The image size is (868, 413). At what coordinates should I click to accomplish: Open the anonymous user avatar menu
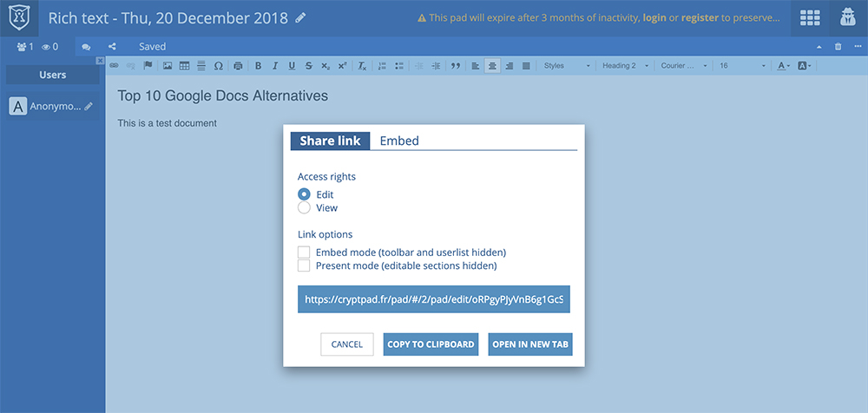coord(848,17)
